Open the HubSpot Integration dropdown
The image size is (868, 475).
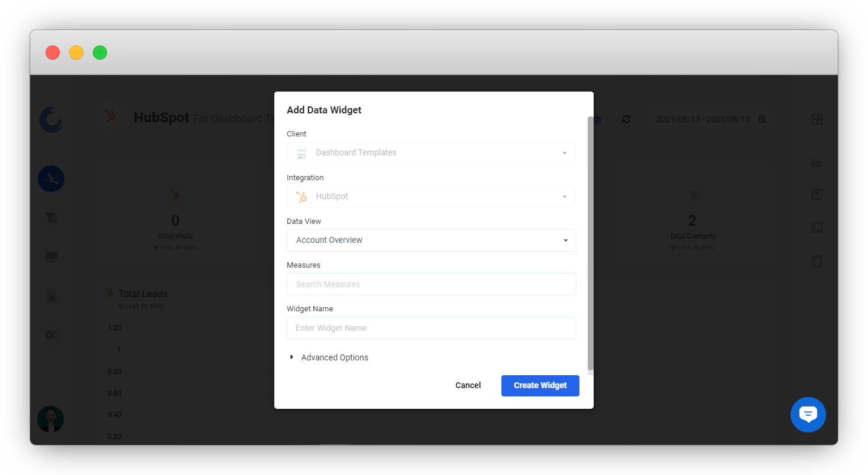(x=430, y=197)
